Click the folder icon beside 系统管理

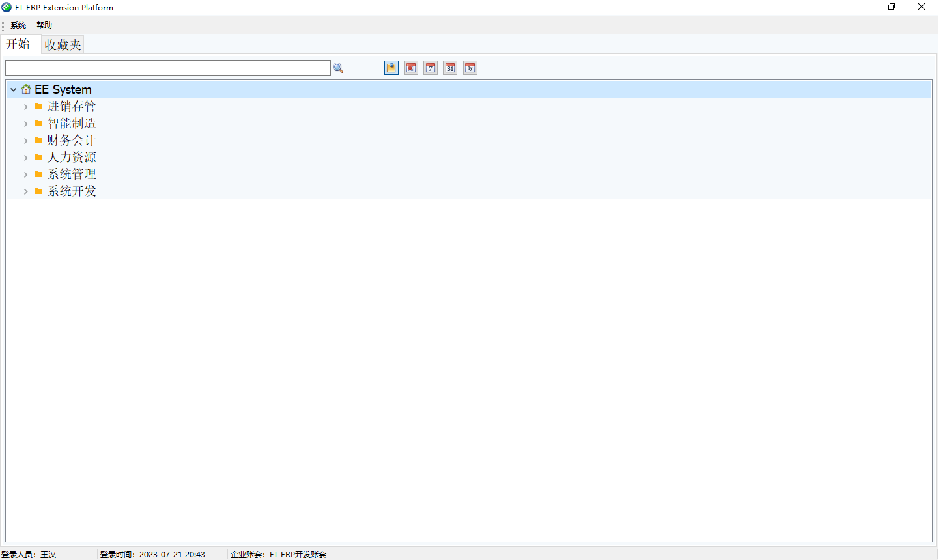pos(38,174)
